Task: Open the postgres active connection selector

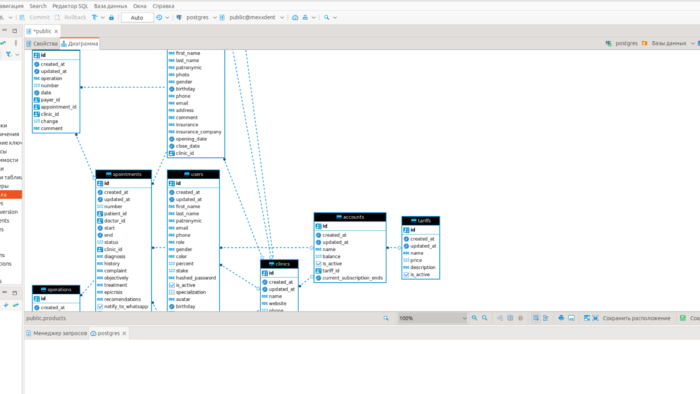Action: pyautogui.click(x=196, y=17)
